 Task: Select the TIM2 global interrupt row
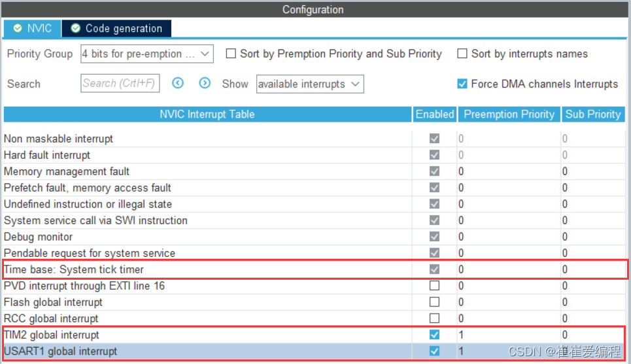[x=314, y=335]
